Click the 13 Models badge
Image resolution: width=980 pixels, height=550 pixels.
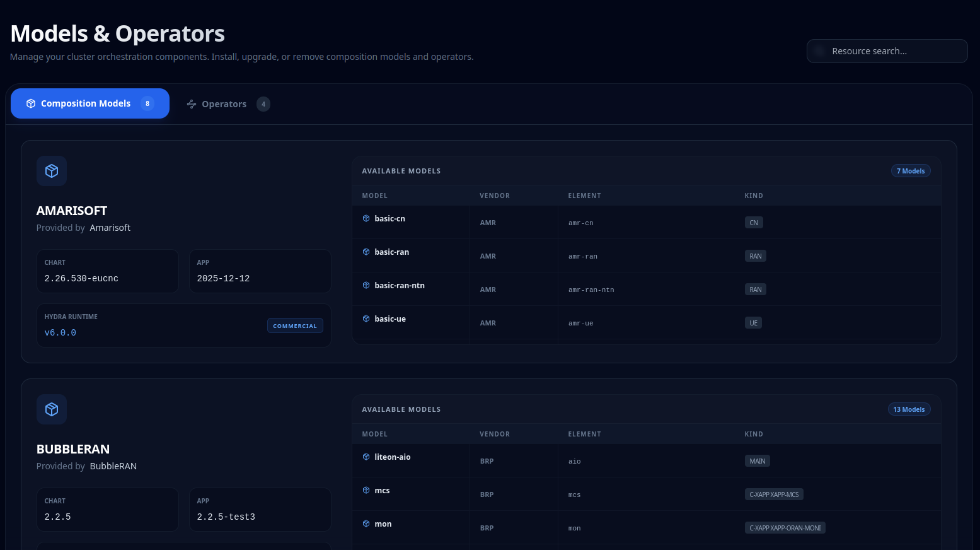909,409
